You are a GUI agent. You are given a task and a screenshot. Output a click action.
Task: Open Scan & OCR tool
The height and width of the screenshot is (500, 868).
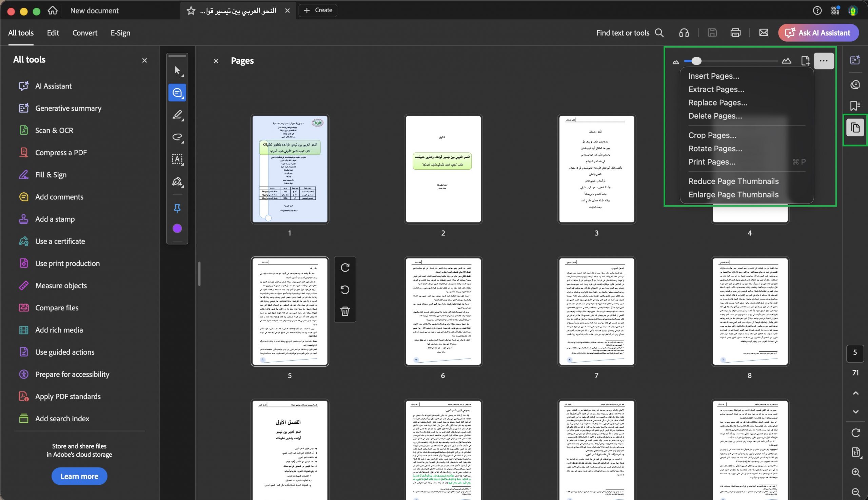click(46, 131)
